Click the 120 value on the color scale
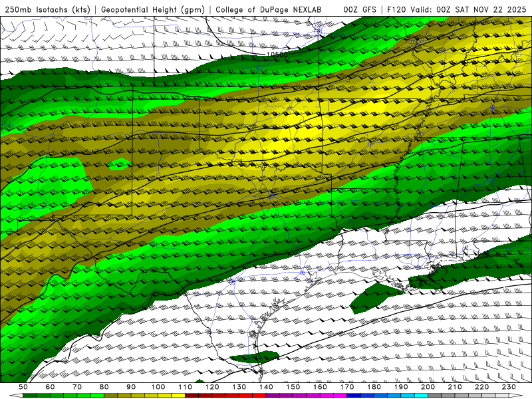Image resolution: width=532 pixels, height=399 pixels. 212,387
